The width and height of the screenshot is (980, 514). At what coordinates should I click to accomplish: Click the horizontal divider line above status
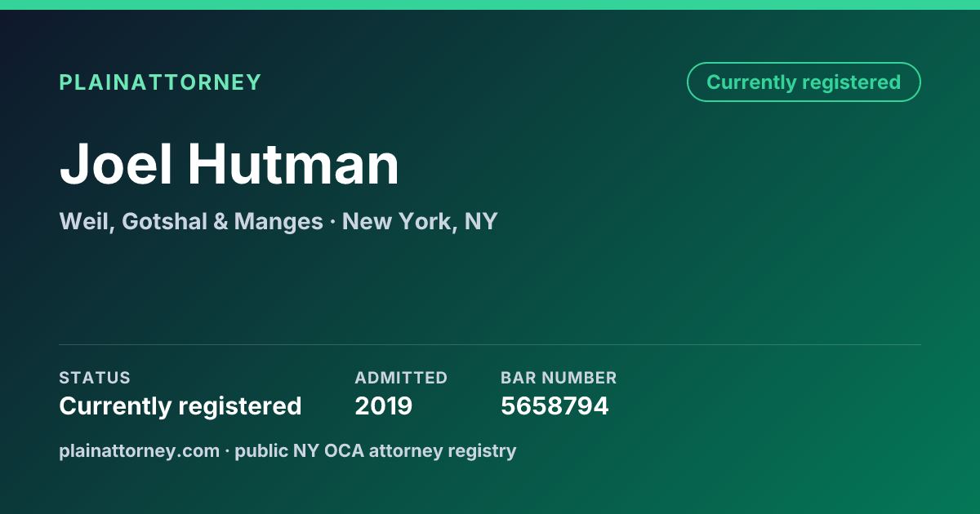490,344
